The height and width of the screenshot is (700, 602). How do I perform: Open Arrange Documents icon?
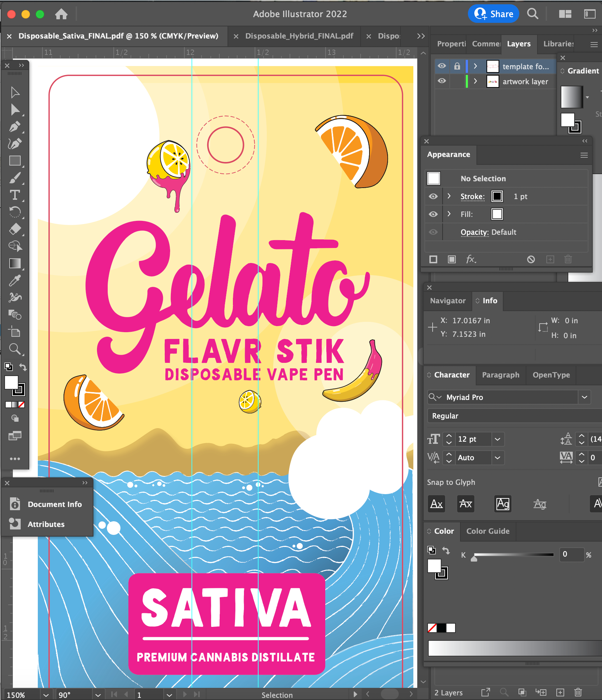[x=565, y=14]
